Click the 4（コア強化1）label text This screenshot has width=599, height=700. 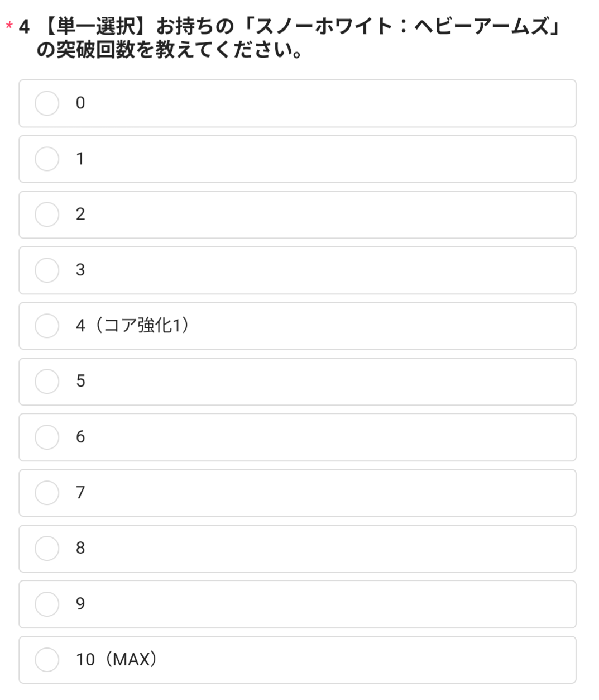coord(132,326)
